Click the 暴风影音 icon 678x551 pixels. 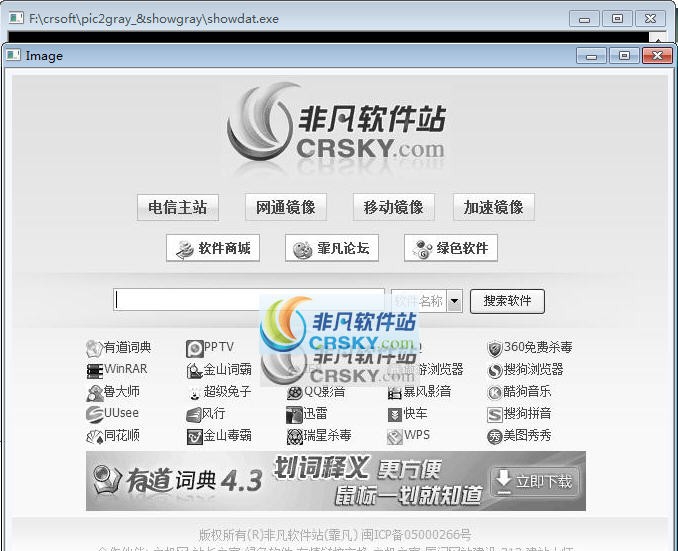click(x=394, y=393)
